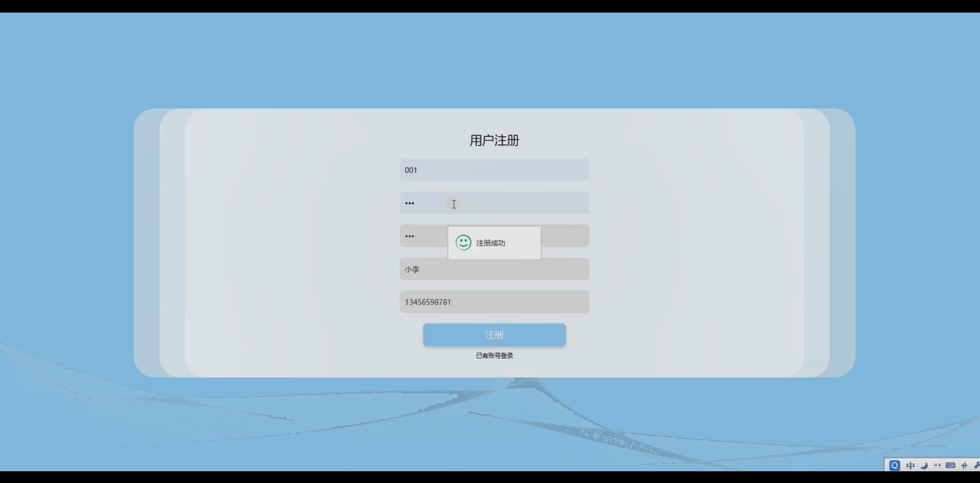Focus the confirm password field
Image resolution: width=980 pixels, height=483 pixels.
tap(423, 236)
